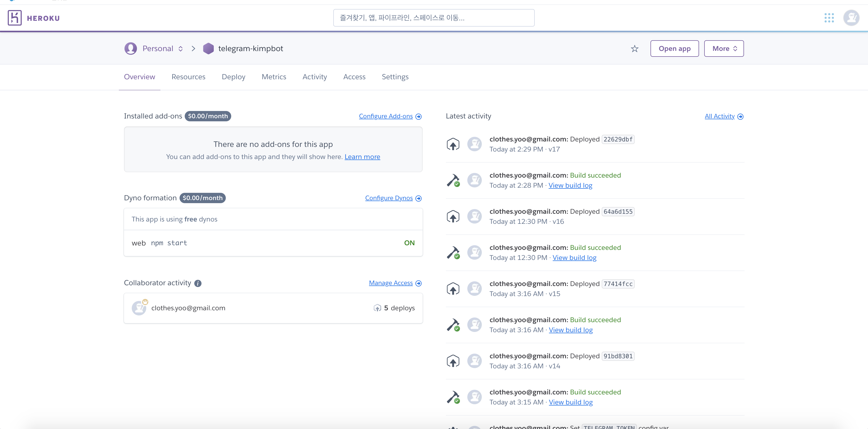
Task: Open the nine-dot apps grid menu
Action: pyautogui.click(x=829, y=18)
